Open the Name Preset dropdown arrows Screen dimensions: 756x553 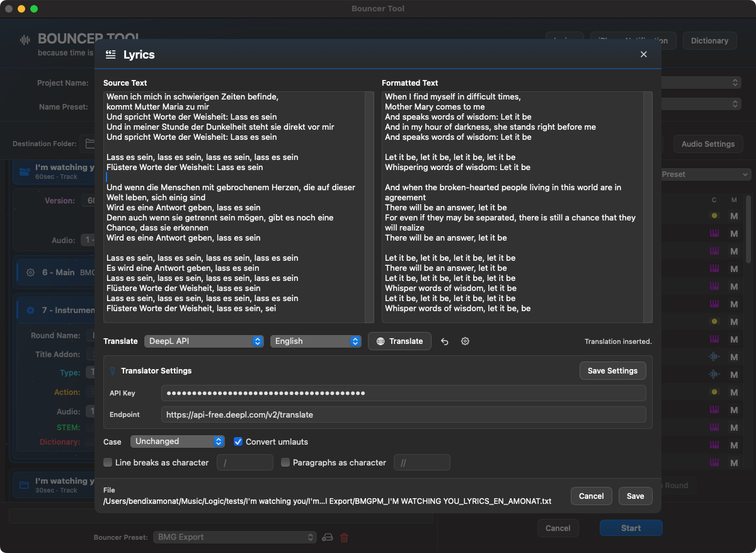(x=736, y=104)
